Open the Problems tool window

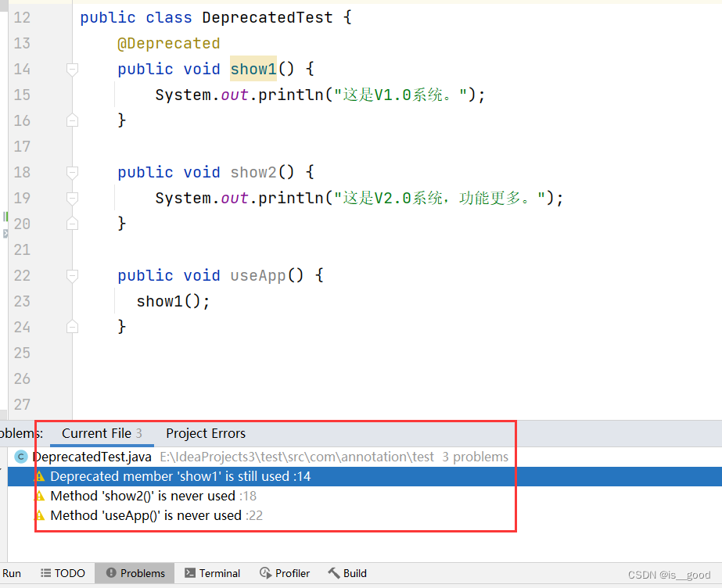tap(135, 573)
